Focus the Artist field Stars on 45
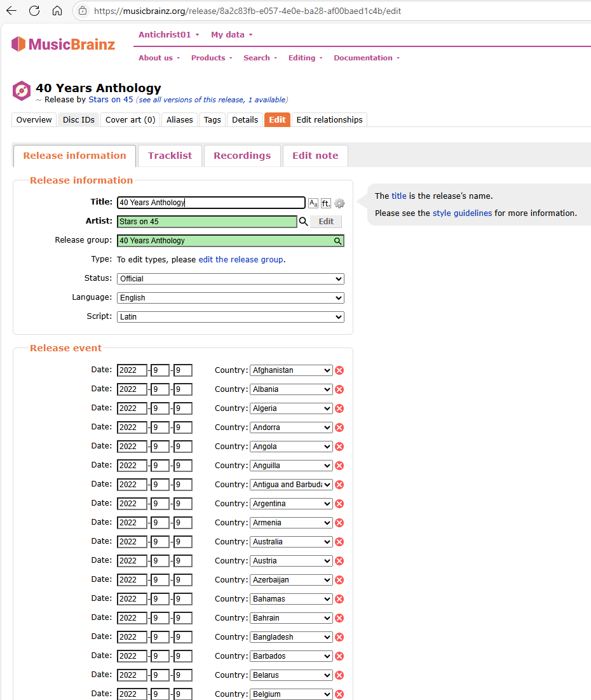The image size is (591, 700). pyautogui.click(x=207, y=222)
